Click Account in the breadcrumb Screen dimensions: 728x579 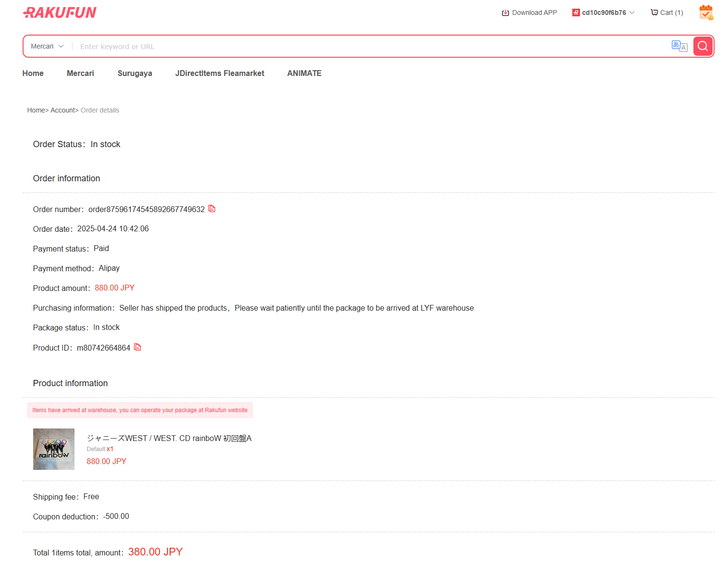62,110
